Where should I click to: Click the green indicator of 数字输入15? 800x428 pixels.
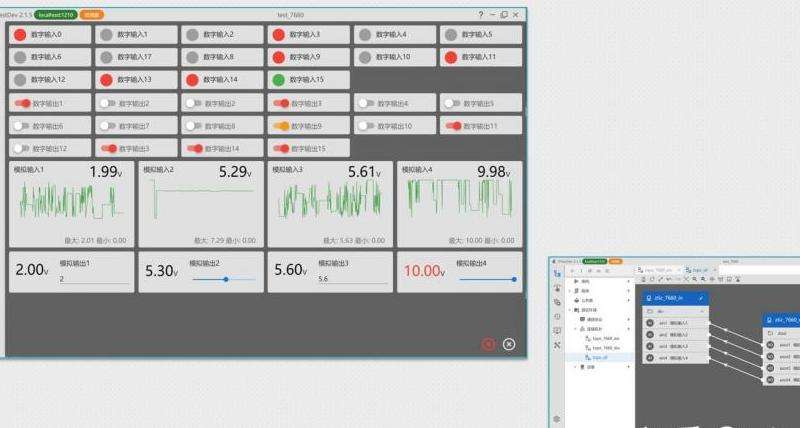(279, 79)
